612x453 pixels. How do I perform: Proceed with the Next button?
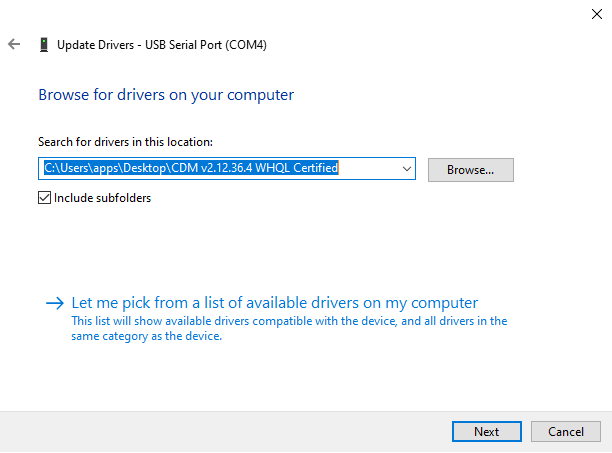(x=487, y=432)
